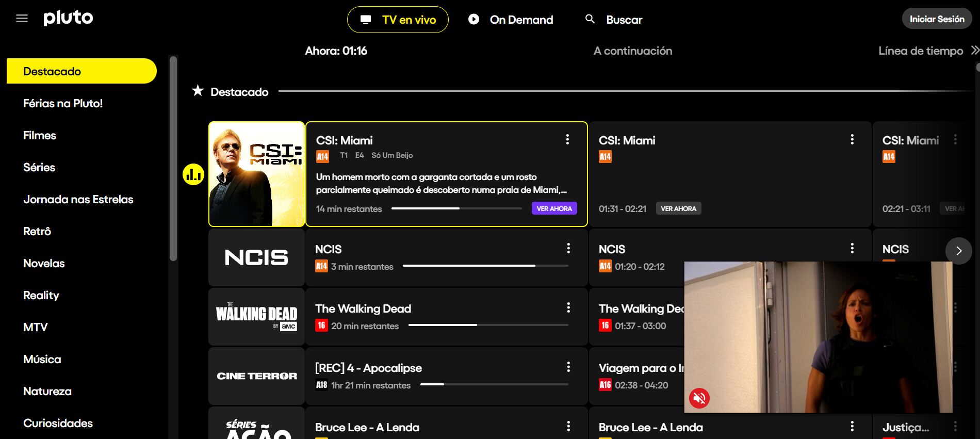
Task: Select Natureza category
Action: coord(47,391)
